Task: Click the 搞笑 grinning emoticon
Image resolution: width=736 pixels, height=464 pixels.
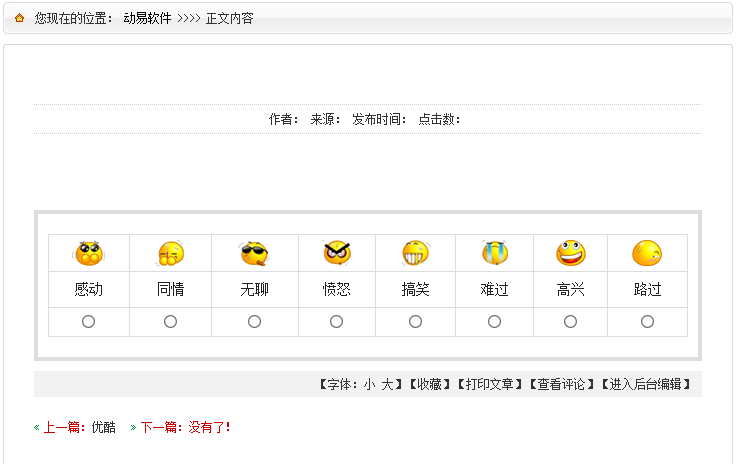Action: pyautogui.click(x=415, y=253)
